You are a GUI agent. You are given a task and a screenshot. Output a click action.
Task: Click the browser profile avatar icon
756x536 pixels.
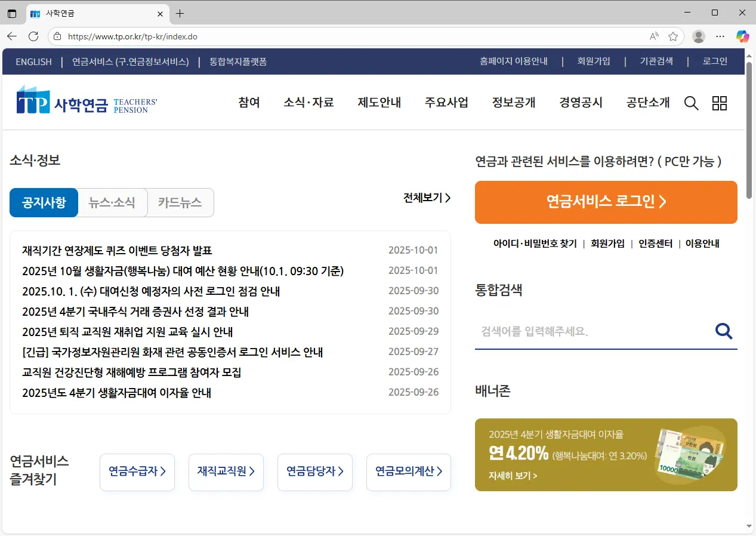(x=698, y=36)
